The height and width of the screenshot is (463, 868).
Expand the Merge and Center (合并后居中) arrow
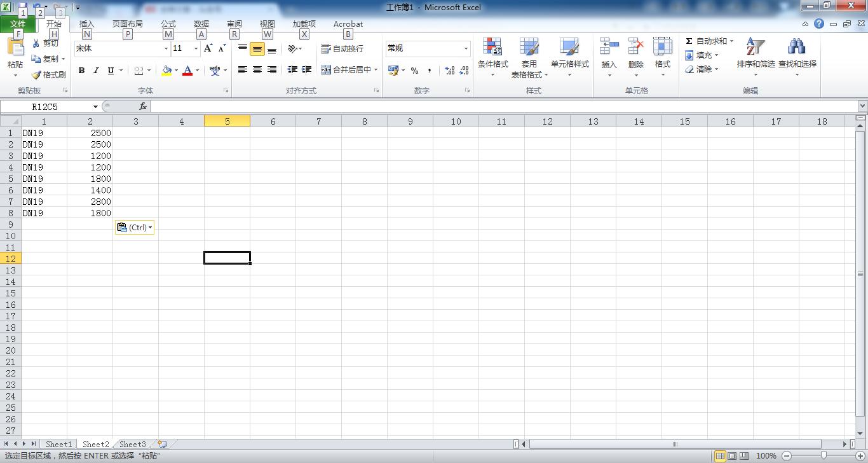376,70
